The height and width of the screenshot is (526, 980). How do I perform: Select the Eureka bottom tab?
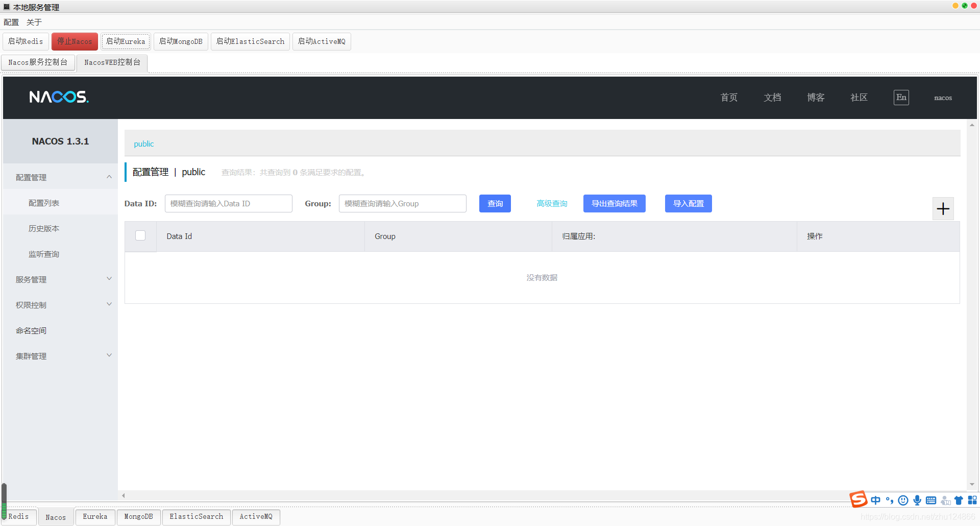95,517
